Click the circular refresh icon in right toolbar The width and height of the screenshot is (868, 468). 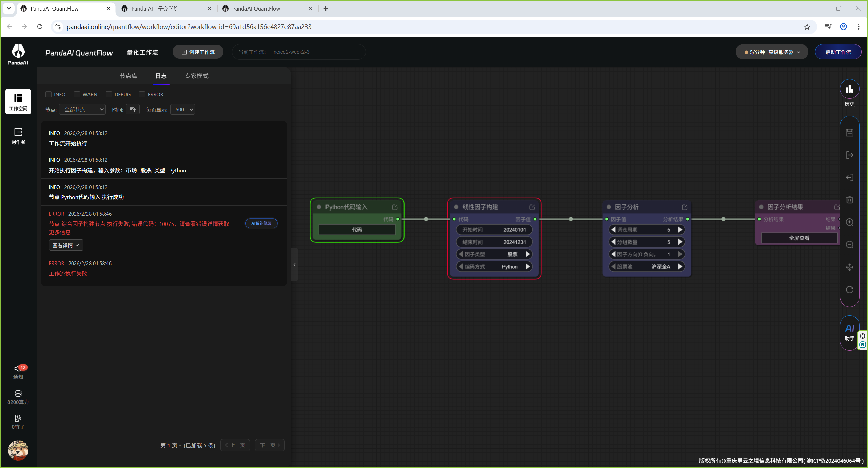coord(849,290)
